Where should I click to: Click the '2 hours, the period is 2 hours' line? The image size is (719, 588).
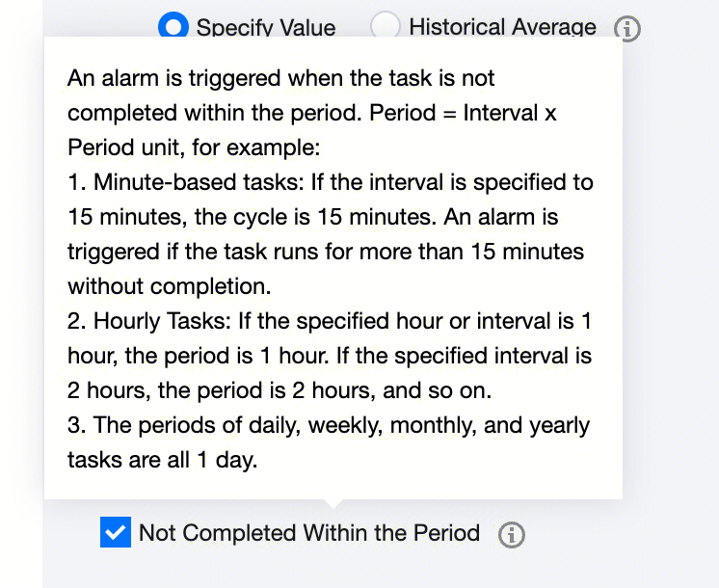pos(280,390)
